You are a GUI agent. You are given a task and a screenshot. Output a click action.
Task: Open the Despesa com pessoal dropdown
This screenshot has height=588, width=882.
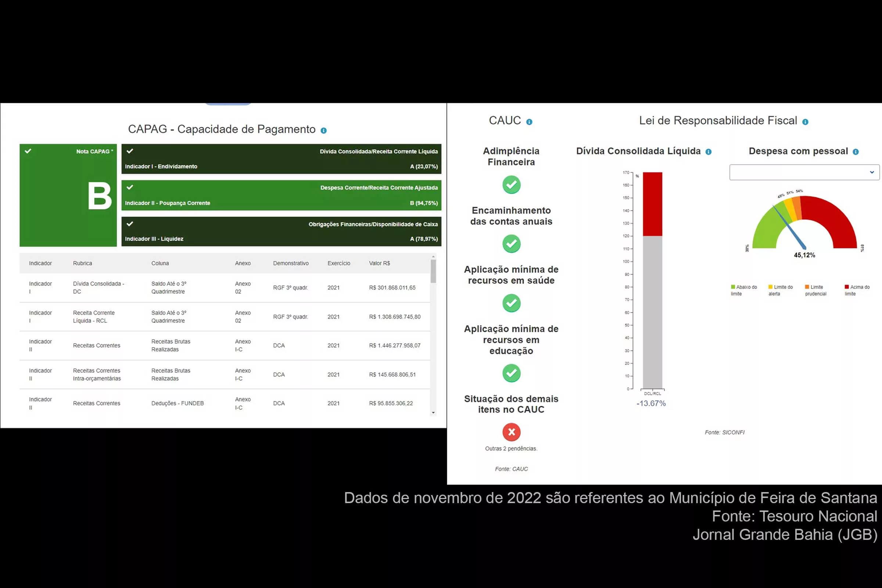coord(804,172)
